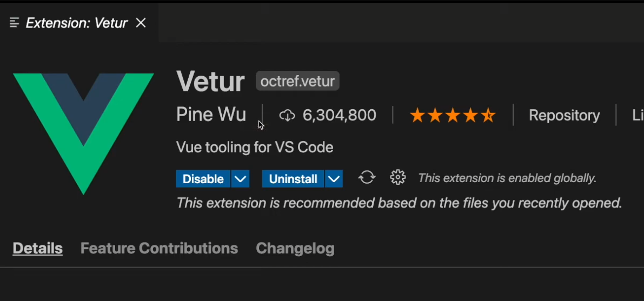The width and height of the screenshot is (644, 301).
Task: Open the Repository link
Action: [x=565, y=116]
